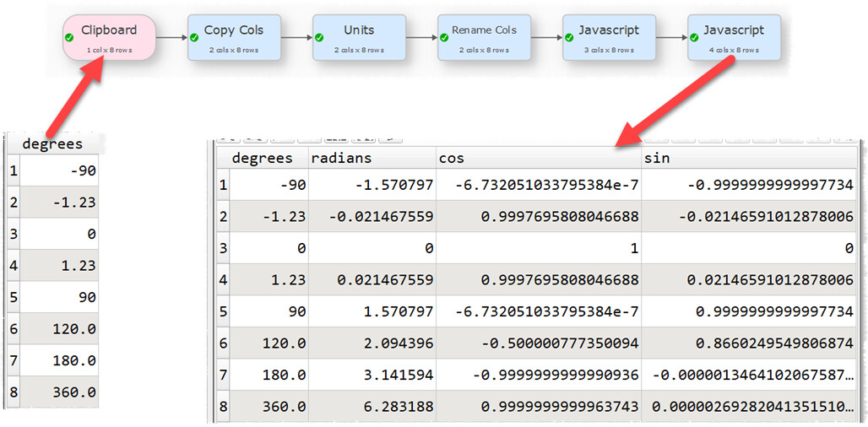The image size is (868, 427).
Task: Click green check icon on Rename Cols node
Action: pyautogui.click(x=444, y=38)
